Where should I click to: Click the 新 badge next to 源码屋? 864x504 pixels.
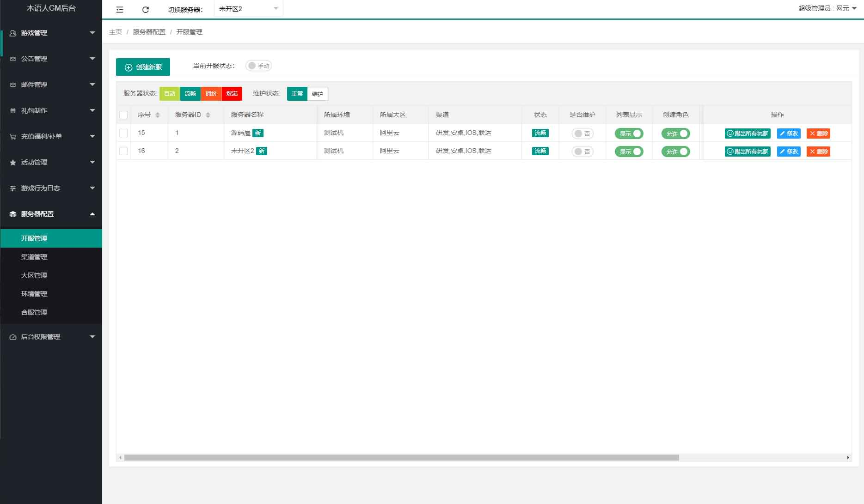pos(258,133)
